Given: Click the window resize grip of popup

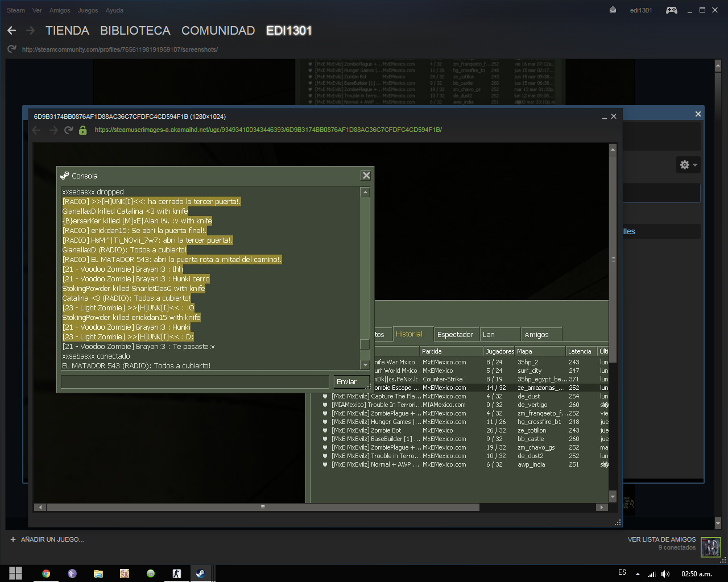Looking at the screenshot, I should point(618,522).
